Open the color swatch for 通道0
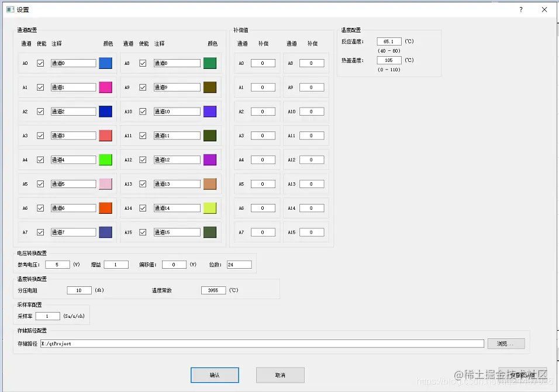 coord(106,63)
